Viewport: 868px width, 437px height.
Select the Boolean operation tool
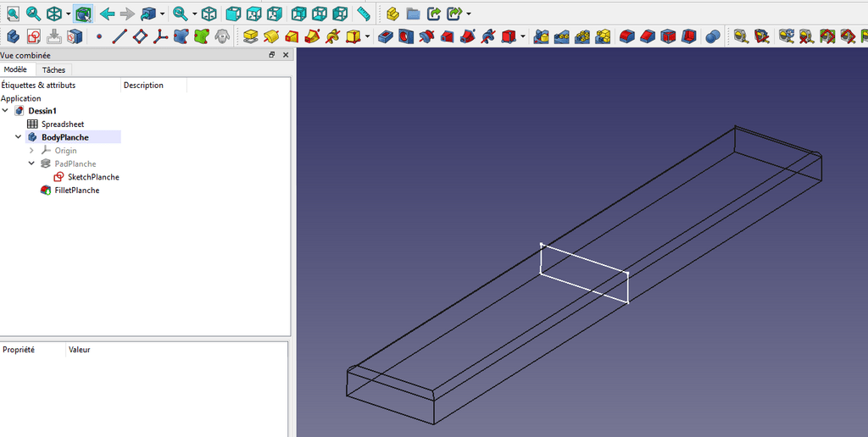[x=713, y=36]
